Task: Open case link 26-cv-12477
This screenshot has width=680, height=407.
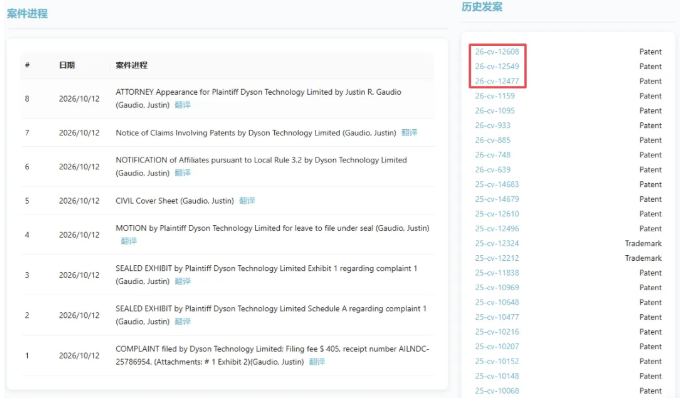Action: pos(497,81)
